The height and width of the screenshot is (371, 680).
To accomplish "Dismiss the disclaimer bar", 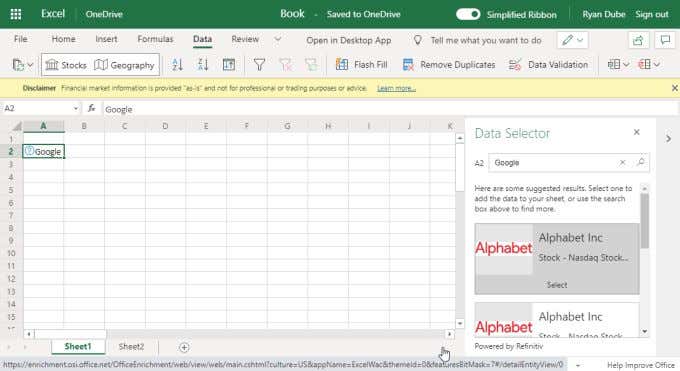I will (674, 88).
